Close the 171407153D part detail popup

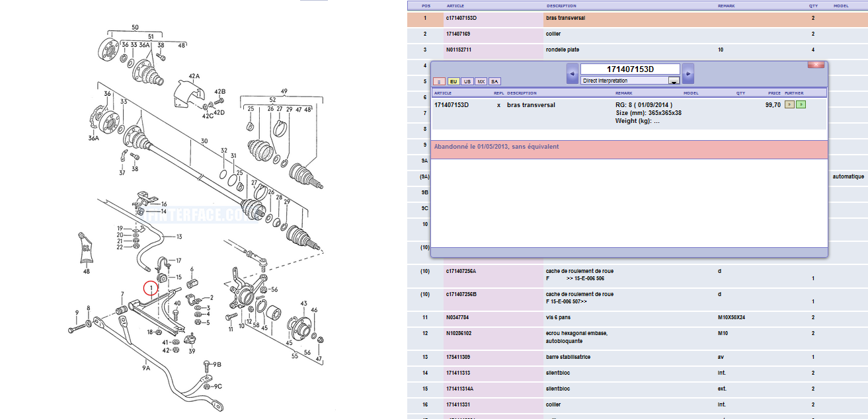[x=816, y=65]
